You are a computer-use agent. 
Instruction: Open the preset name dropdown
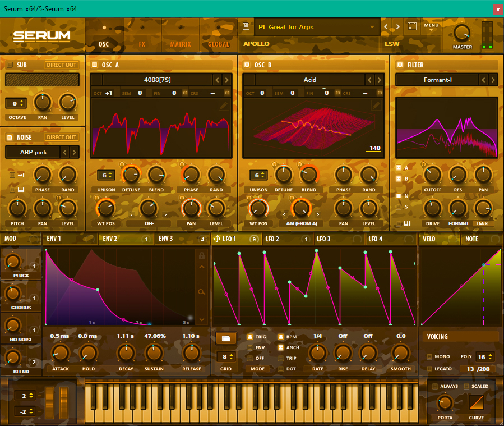(x=317, y=27)
